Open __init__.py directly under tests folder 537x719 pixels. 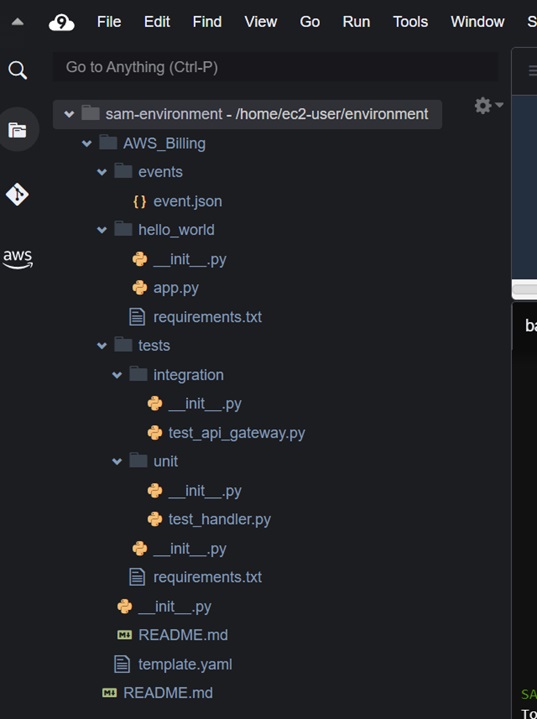tap(190, 549)
